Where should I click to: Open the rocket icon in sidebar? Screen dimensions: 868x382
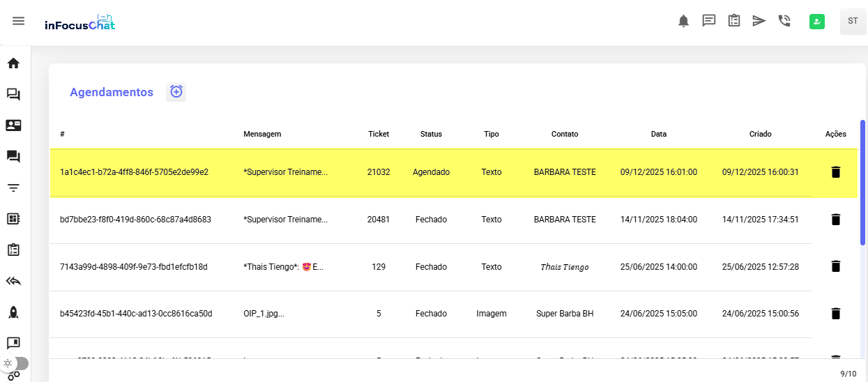(13, 312)
